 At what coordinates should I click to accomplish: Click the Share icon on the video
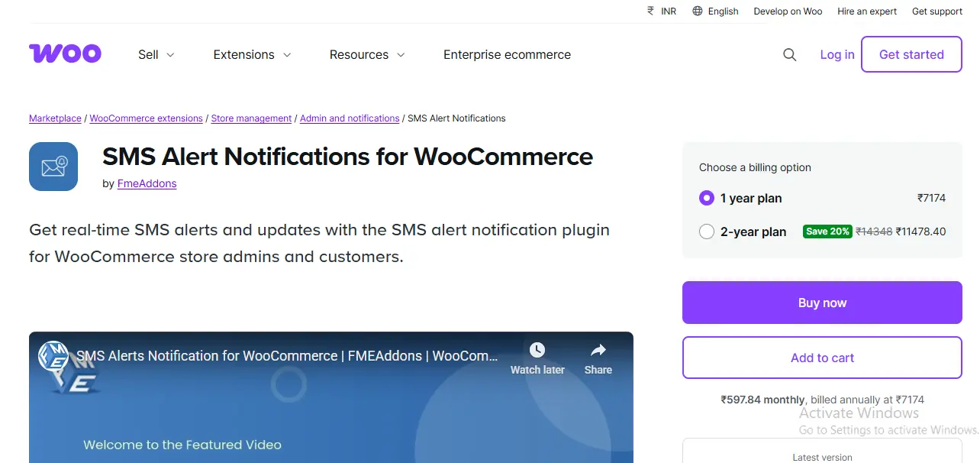(598, 350)
